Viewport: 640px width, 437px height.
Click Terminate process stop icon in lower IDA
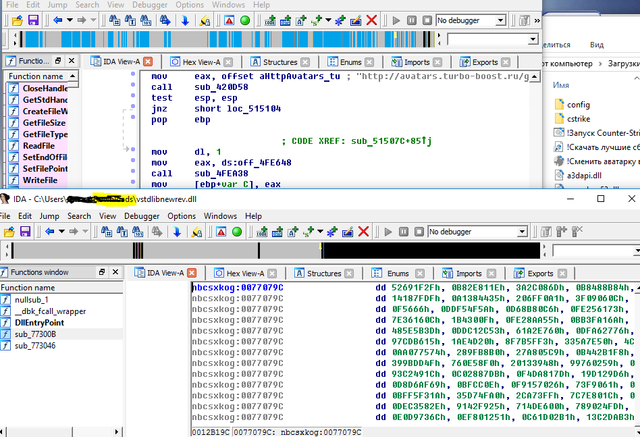coord(419,232)
